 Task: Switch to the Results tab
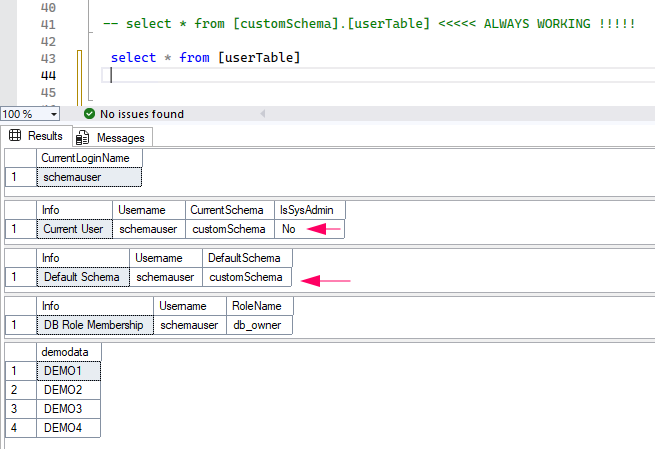45,136
